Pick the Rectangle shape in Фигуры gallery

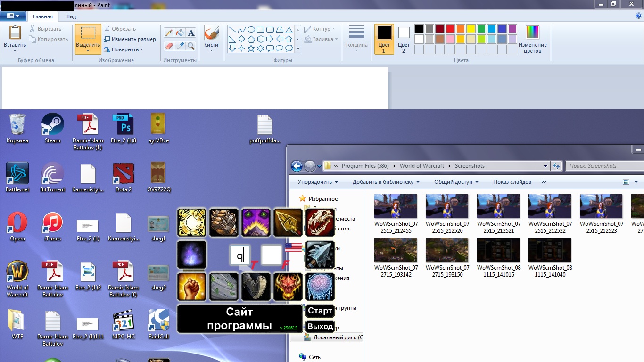261,29
